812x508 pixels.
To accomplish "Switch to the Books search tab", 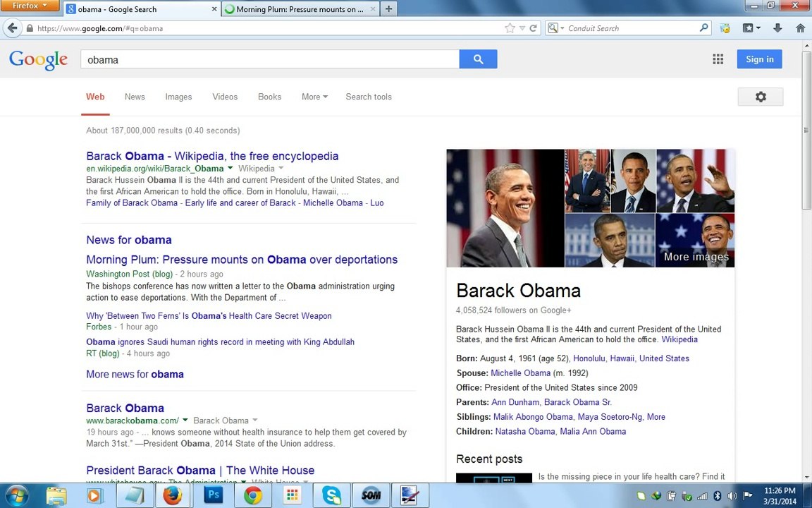I will 269,97.
